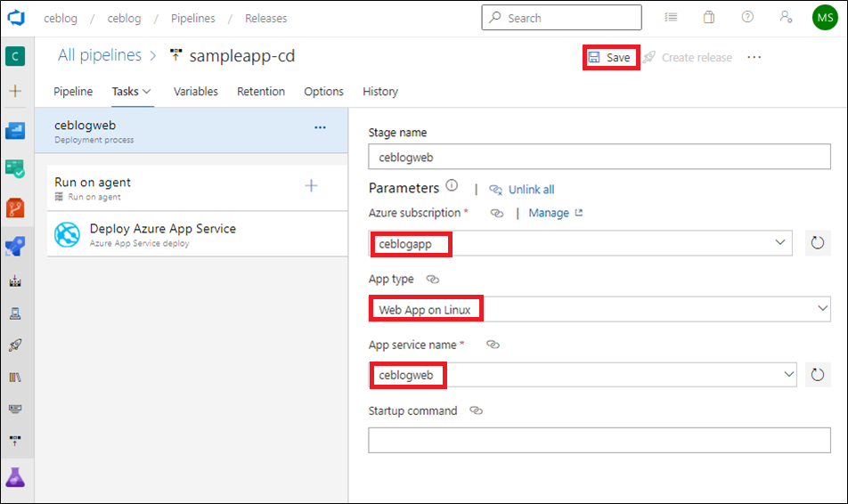The image size is (848, 504).
Task: Click the Unlink all link
Action: (522, 190)
